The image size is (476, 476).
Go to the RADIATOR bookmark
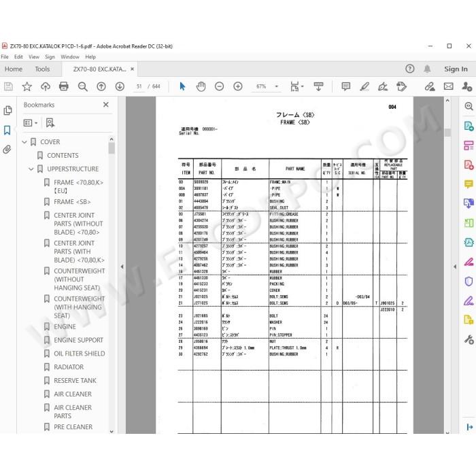pos(69,367)
